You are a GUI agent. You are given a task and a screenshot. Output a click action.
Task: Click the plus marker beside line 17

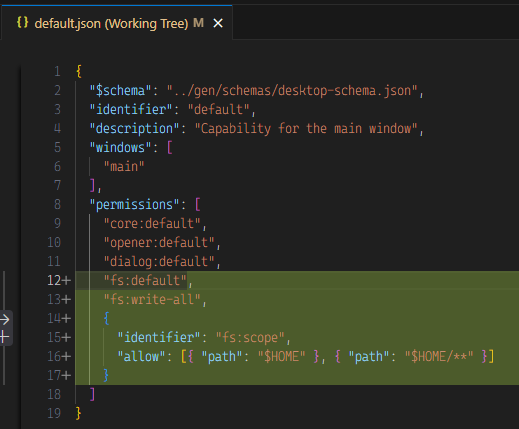click(x=66, y=376)
